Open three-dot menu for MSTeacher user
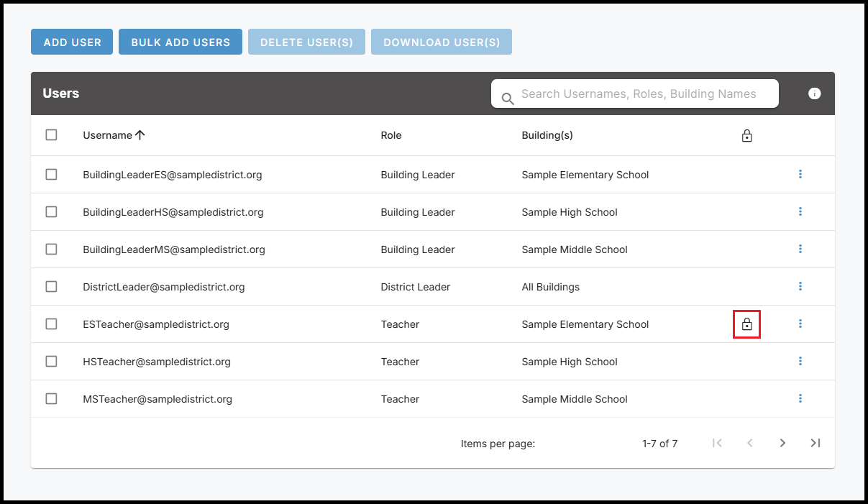 [800, 398]
